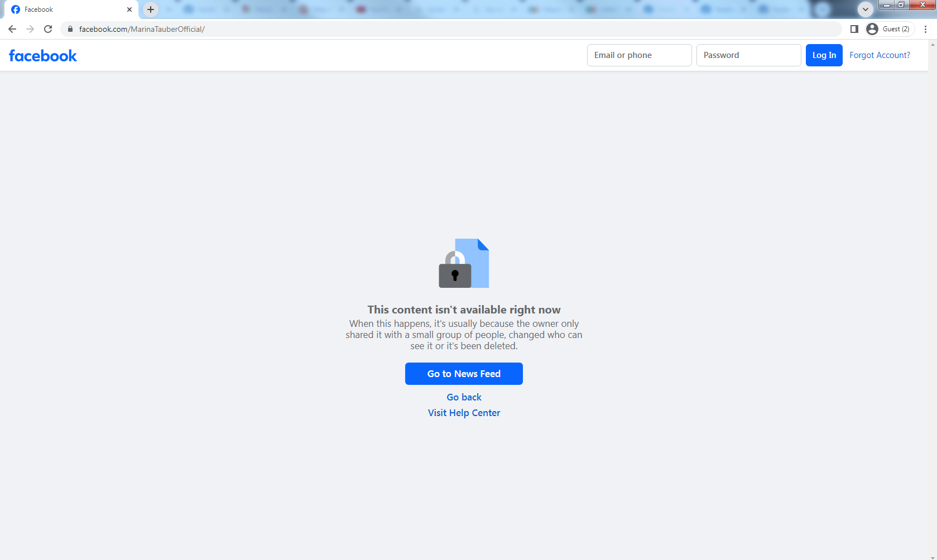Toggle the browser side panel icon
Viewport: 937px width, 560px height.
[854, 29]
